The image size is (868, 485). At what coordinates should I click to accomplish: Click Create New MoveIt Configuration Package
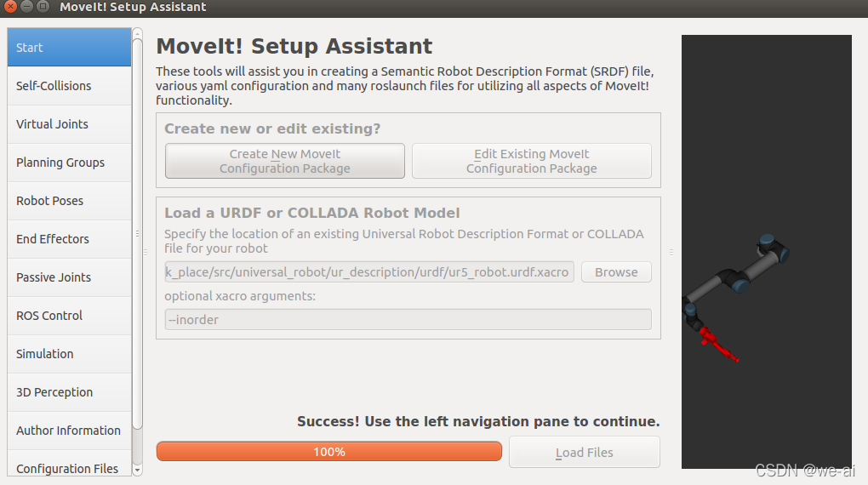tap(285, 161)
